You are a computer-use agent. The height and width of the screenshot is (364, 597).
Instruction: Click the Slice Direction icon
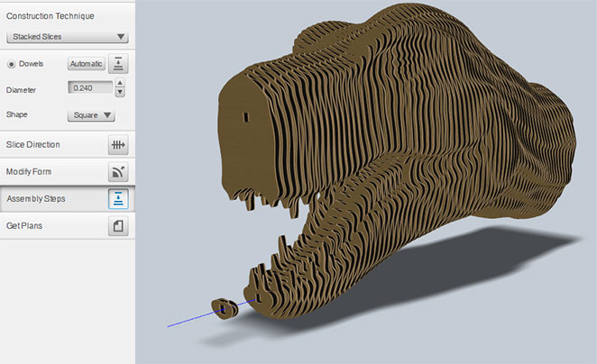118,144
